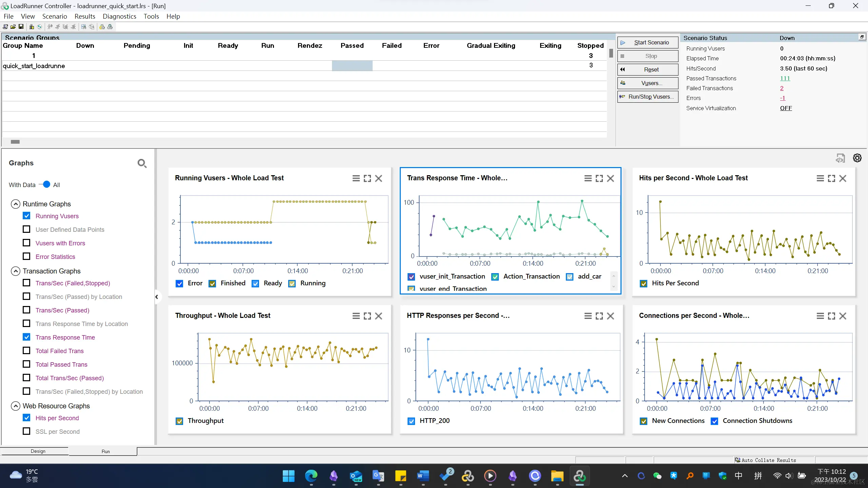Image resolution: width=868 pixels, height=488 pixels.
Task: Maximize the Throughput graph
Action: pos(367,316)
